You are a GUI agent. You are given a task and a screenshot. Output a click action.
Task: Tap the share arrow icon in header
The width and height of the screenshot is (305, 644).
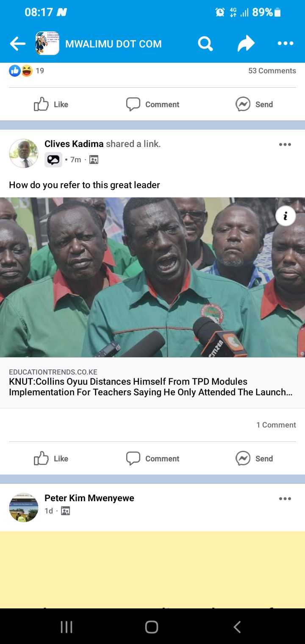(246, 43)
